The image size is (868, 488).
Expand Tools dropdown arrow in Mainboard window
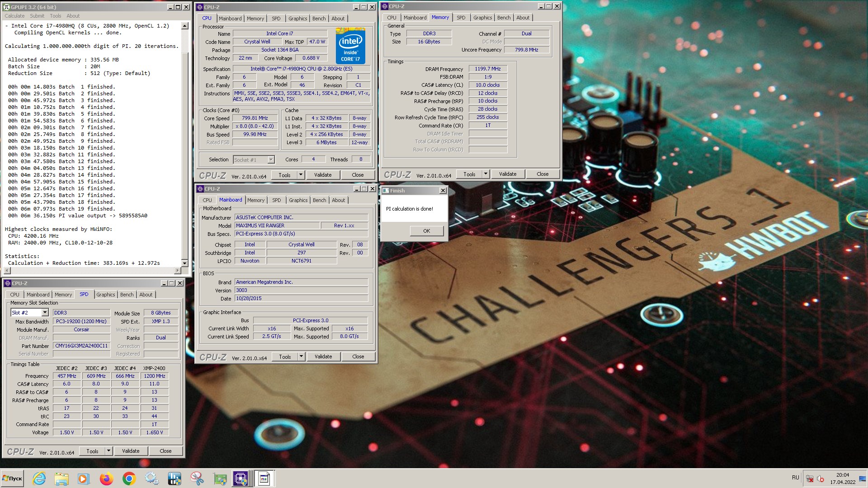tap(301, 357)
